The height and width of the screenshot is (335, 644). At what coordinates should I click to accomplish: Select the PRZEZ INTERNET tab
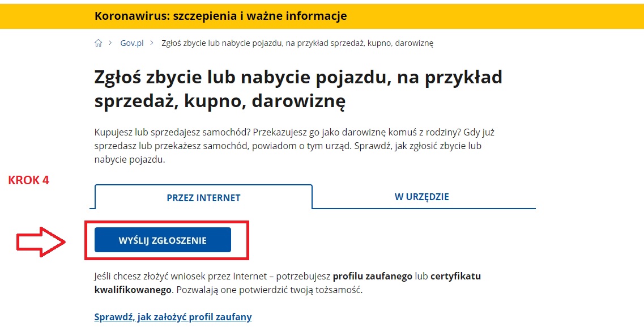click(x=203, y=197)
